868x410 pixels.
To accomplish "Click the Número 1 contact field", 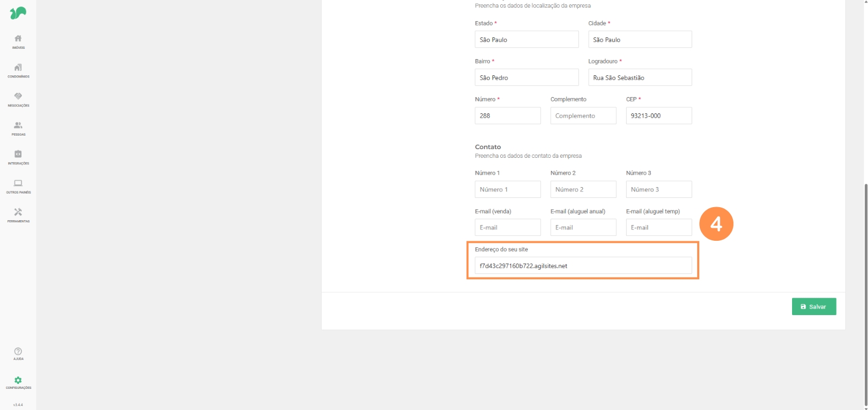I will coord(507,189).
